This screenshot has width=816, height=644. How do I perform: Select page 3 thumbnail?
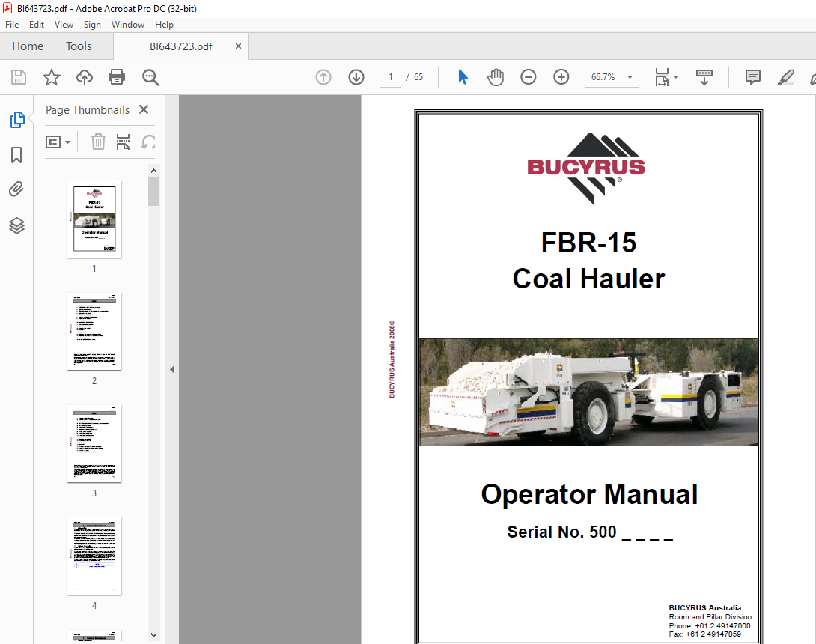[x=94, y=444]
